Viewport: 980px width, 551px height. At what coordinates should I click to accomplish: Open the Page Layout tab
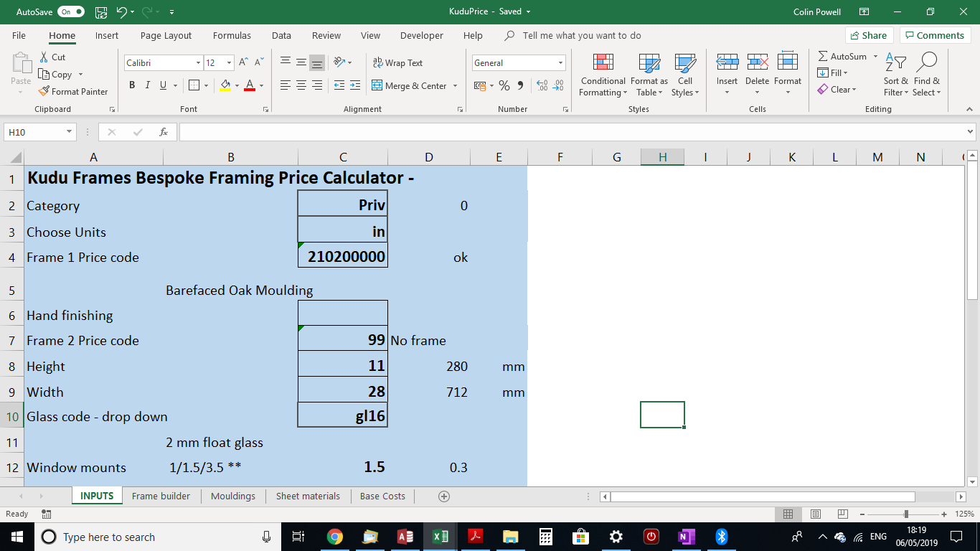click(166, 35)
